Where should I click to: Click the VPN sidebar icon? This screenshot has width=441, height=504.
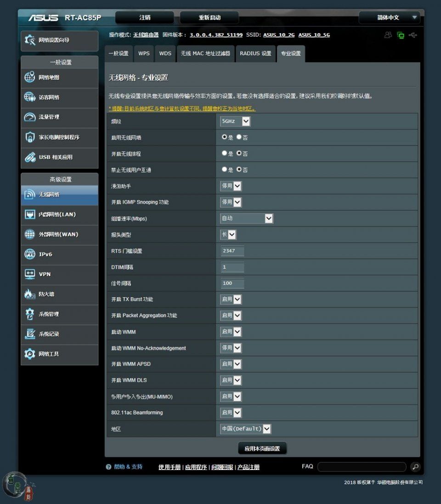30,274
